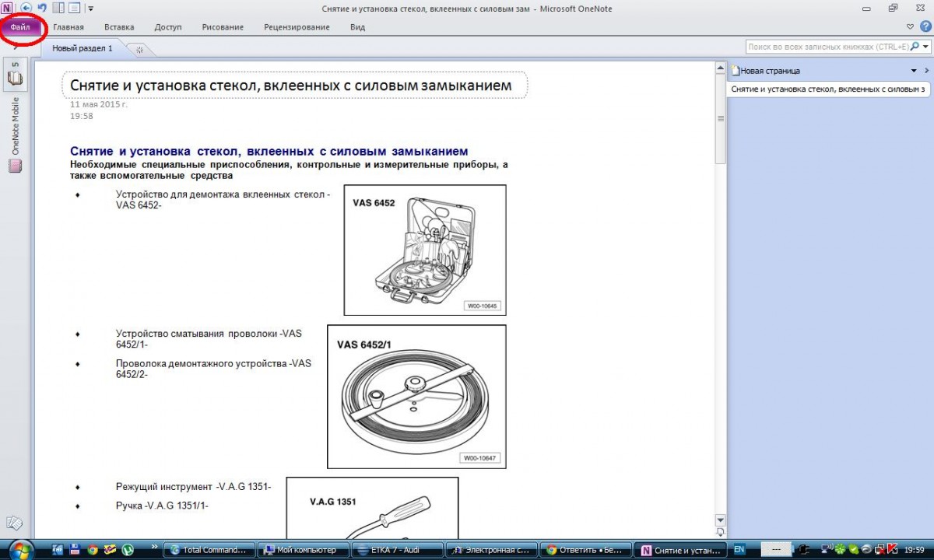Switch to OneNote Снятие и устан... taskbar button

pyautogui.click(x=679, y=549)
